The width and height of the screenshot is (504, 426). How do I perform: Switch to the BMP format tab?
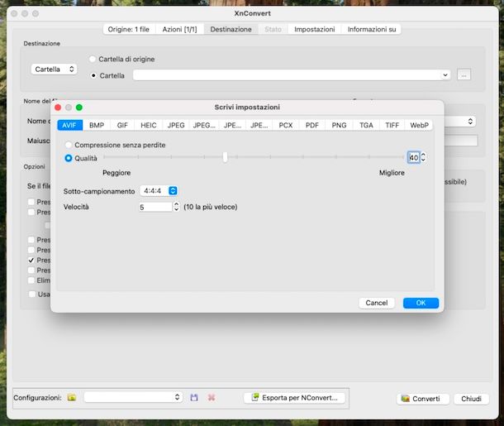97,125
